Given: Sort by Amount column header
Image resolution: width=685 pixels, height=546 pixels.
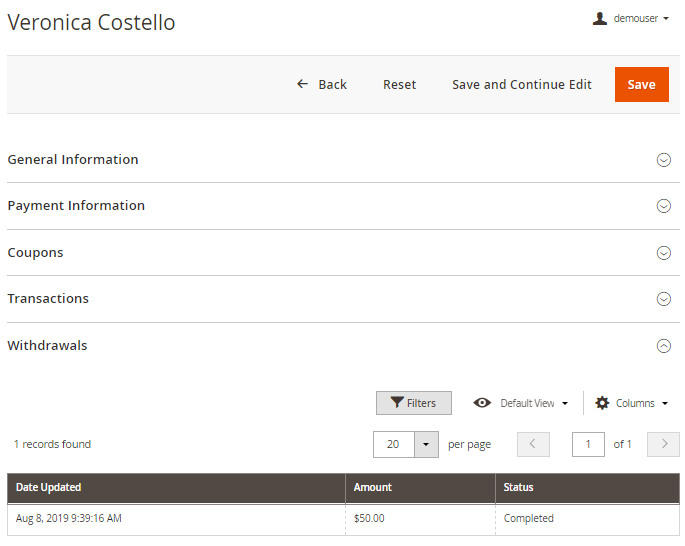Looking at the screenshot, I should tap(373, 488).
